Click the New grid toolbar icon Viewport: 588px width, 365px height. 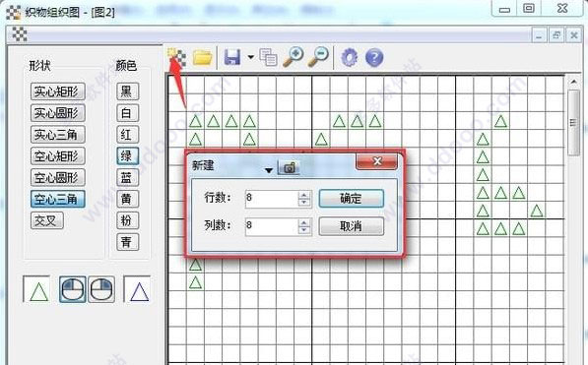176,57
